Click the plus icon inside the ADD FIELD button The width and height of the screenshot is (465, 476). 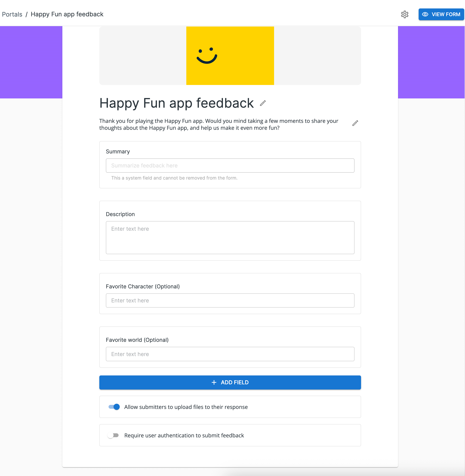(214, 382)
